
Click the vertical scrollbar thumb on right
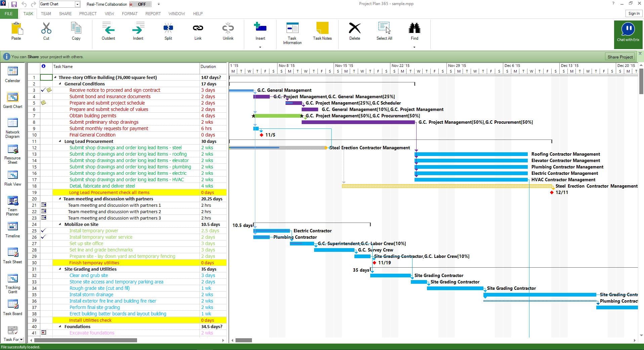point(641,82)
